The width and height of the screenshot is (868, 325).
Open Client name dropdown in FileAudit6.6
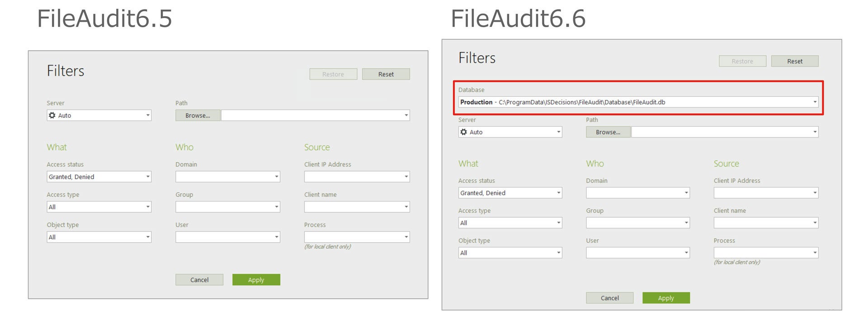click(766, 223)
